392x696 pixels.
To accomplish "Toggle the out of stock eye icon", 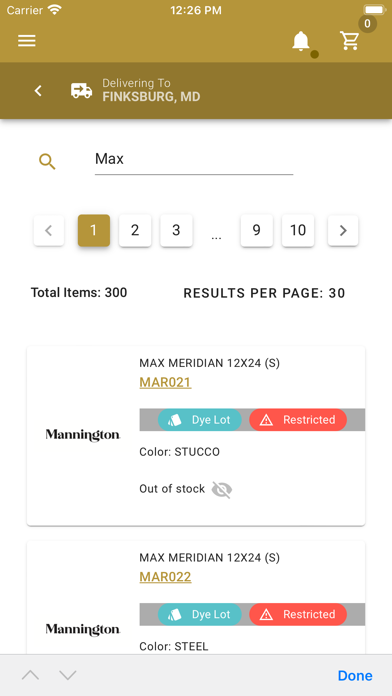I will pos(222,490).
